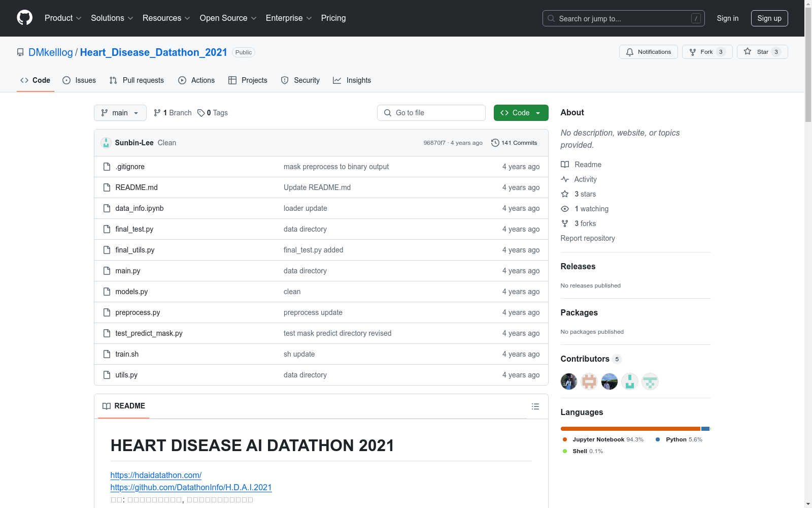Open Heart_Disease_Datathon_2021 repository link
Image resolution: width=812 pixels, height=508 pixels.
[x=153, y=52]
